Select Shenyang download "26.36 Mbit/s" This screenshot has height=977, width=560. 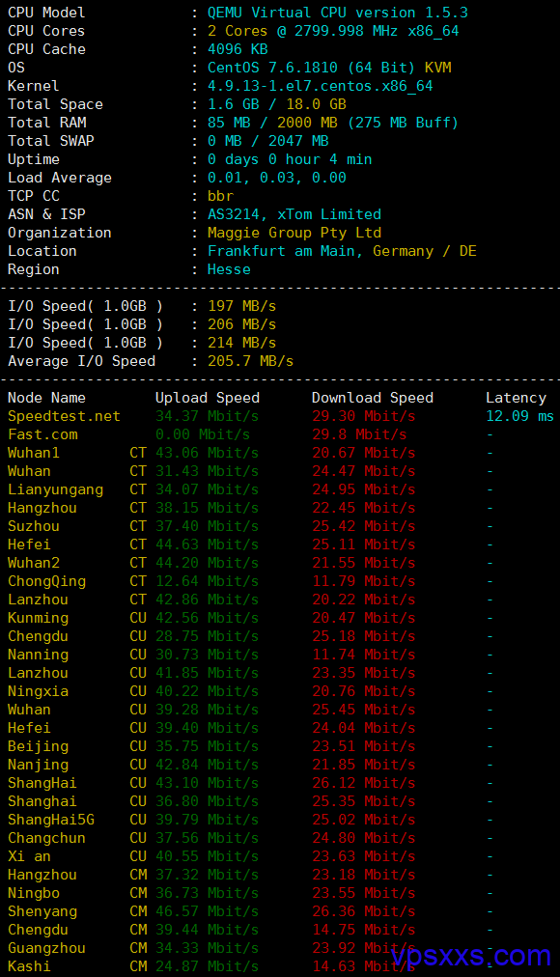(x=364, y=911)
